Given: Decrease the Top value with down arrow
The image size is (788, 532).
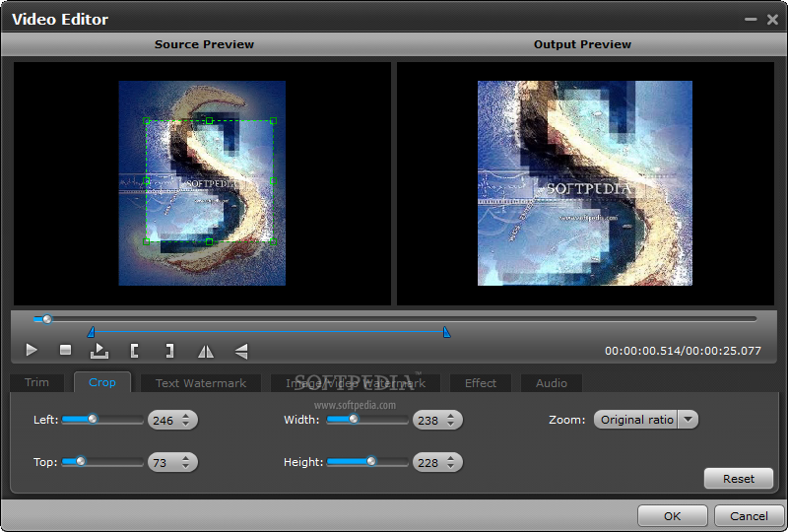Looking at the screenshot, I should coord(186,467).
